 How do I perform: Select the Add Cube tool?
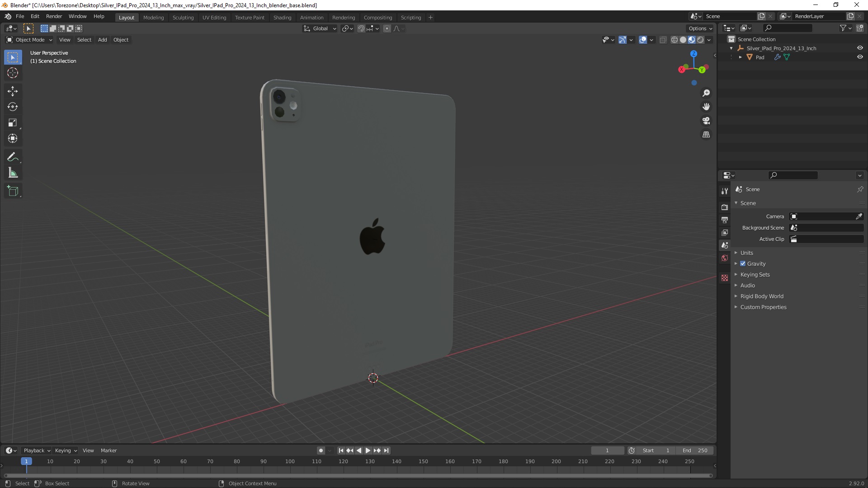(x=13, y=191)
